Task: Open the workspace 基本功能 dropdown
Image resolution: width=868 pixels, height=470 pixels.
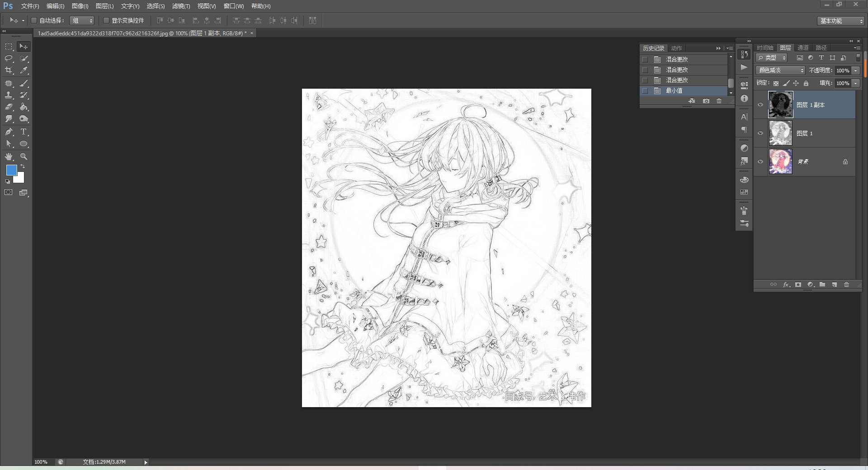Action: [x=841, y=21]
